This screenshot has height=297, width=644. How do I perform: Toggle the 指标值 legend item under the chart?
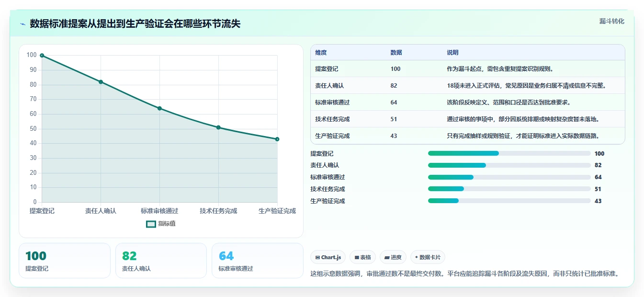tap(161, 224)
